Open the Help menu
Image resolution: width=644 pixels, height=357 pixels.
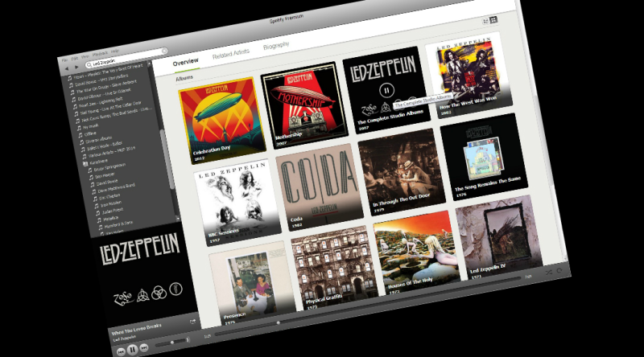point(115,51)
